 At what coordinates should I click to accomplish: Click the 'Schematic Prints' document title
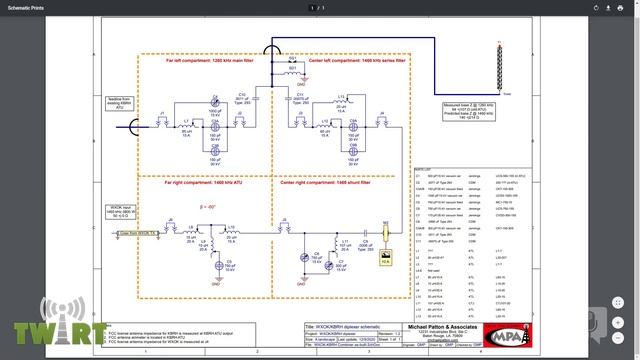[26, 8]
